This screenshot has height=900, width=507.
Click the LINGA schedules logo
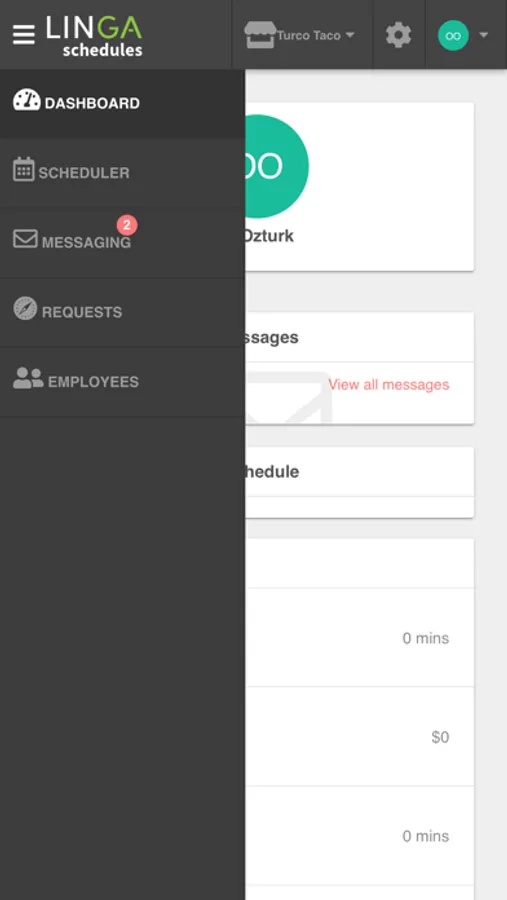point(94,36)
